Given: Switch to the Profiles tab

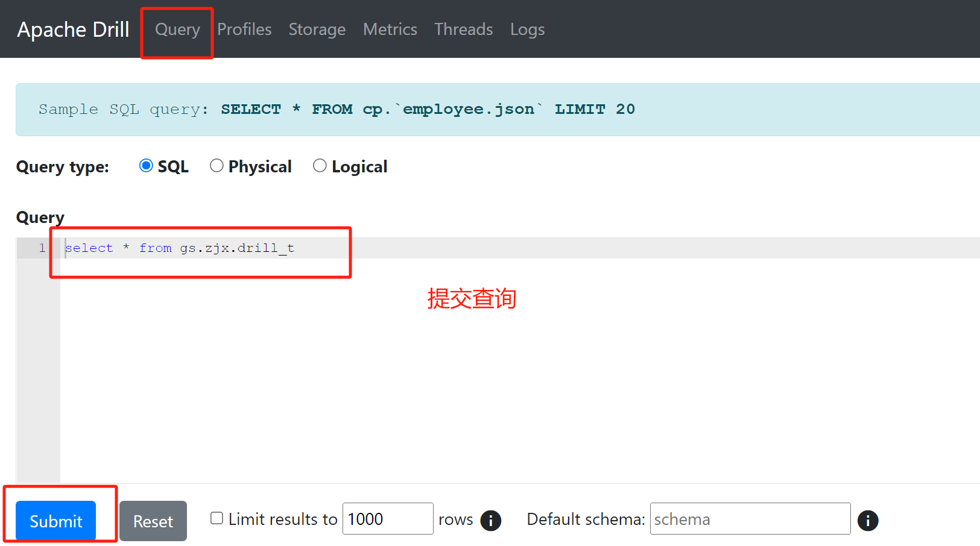Looking at the screenshot, I should point(244,29).
